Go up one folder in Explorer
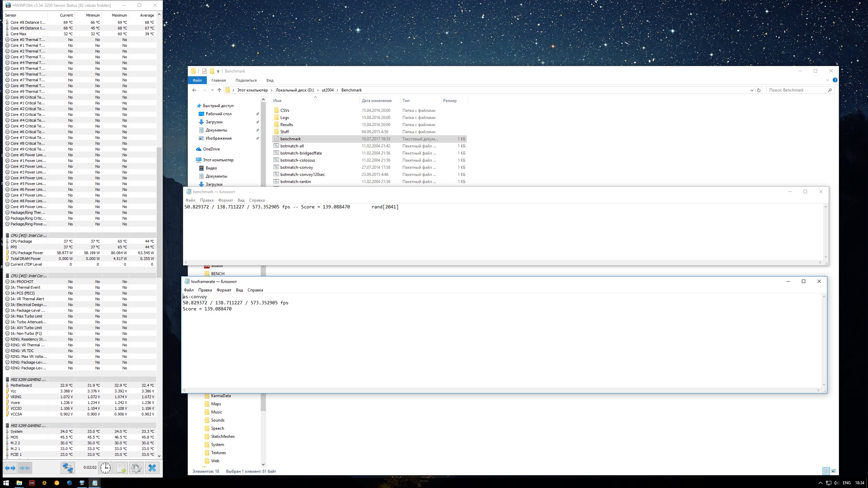 [219, 90]
